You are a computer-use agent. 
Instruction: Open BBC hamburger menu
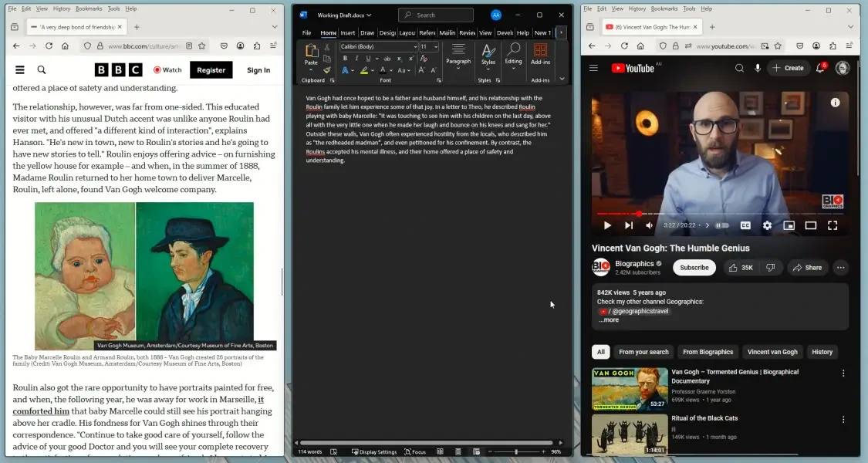pos(20,69)
